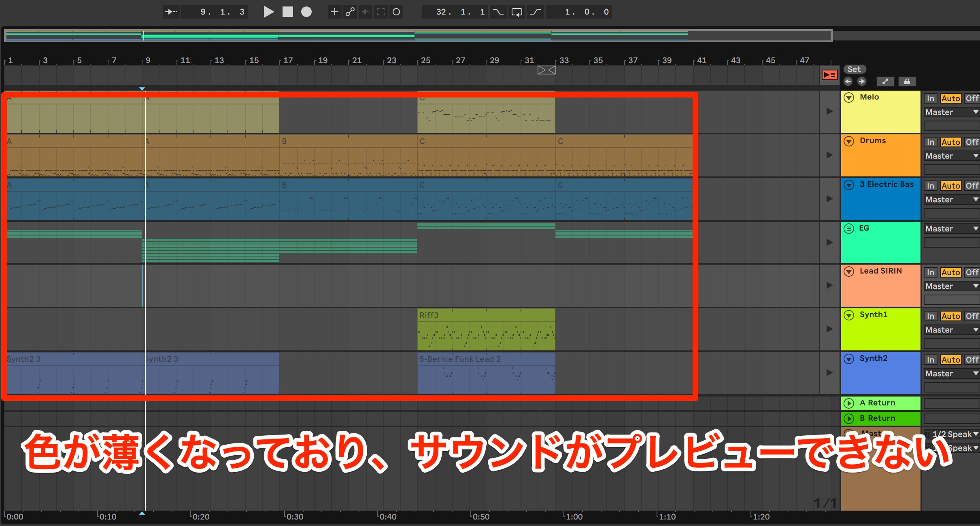Click the Session Record circle icon
The width and height of the screenshot is (980, 526).
click(396, 12)
